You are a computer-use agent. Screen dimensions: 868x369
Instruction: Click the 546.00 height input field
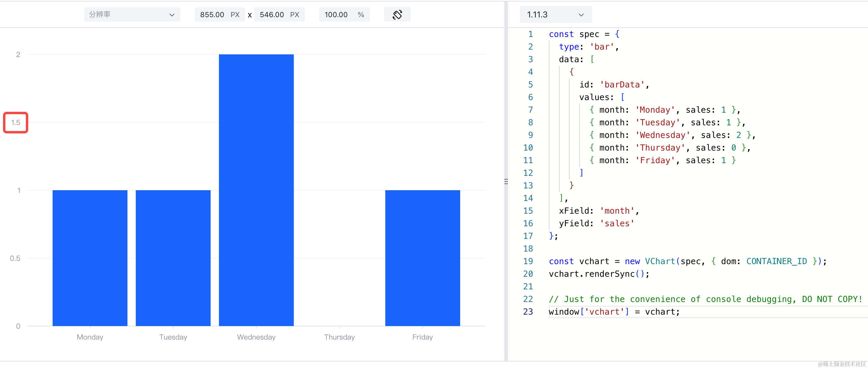coord(272,14)
